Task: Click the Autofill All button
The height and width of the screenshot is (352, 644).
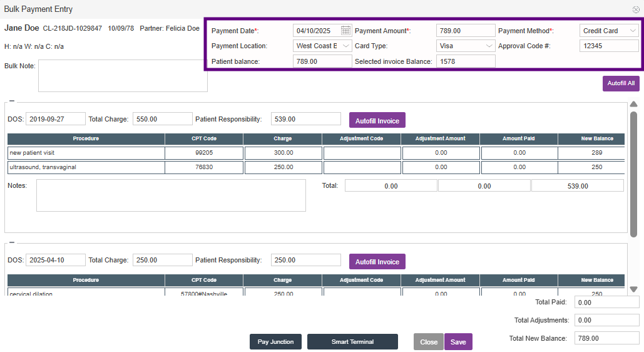Action: 621,83
